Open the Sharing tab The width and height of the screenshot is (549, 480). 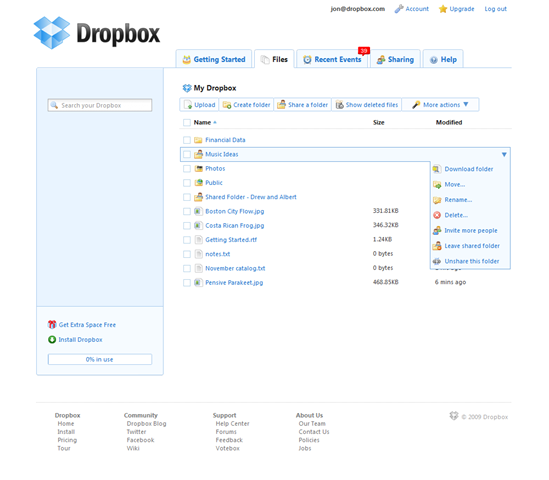[x=395, y=59]
